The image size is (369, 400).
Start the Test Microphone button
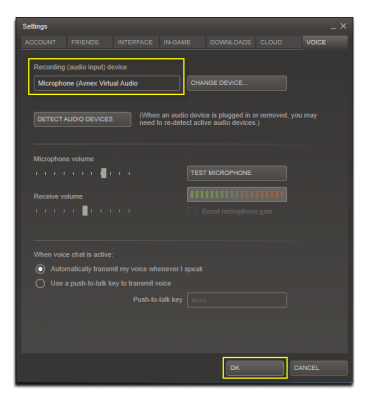237,173
